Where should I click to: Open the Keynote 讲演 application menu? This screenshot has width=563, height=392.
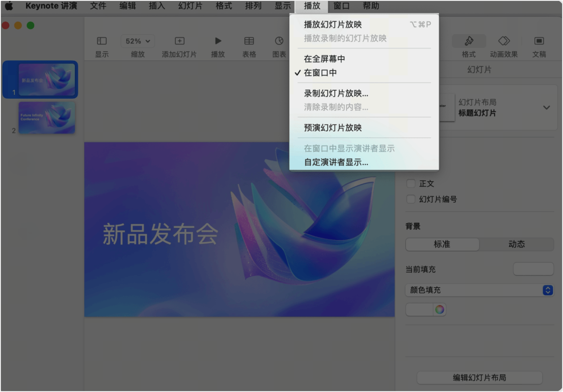[51, 6]
